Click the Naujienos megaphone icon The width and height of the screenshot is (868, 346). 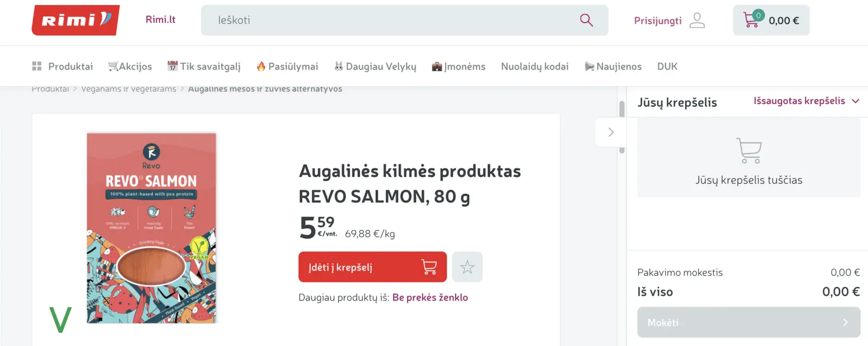[x=590, y=66]
